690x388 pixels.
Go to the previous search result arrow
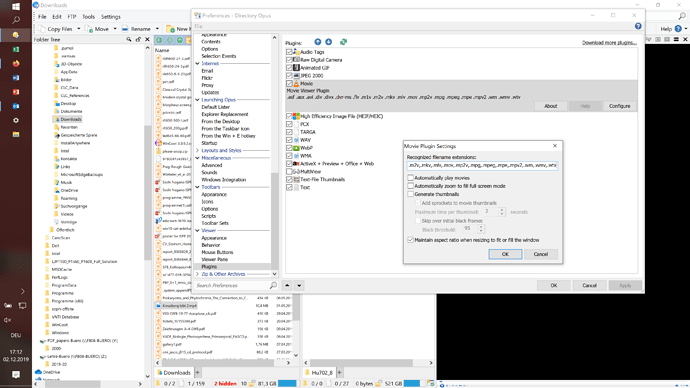(287, 286)
